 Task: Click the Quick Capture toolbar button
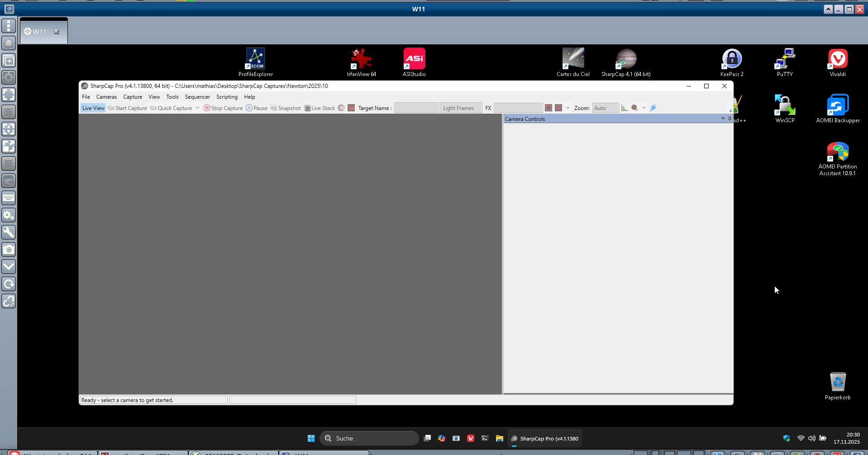[171, 108]
